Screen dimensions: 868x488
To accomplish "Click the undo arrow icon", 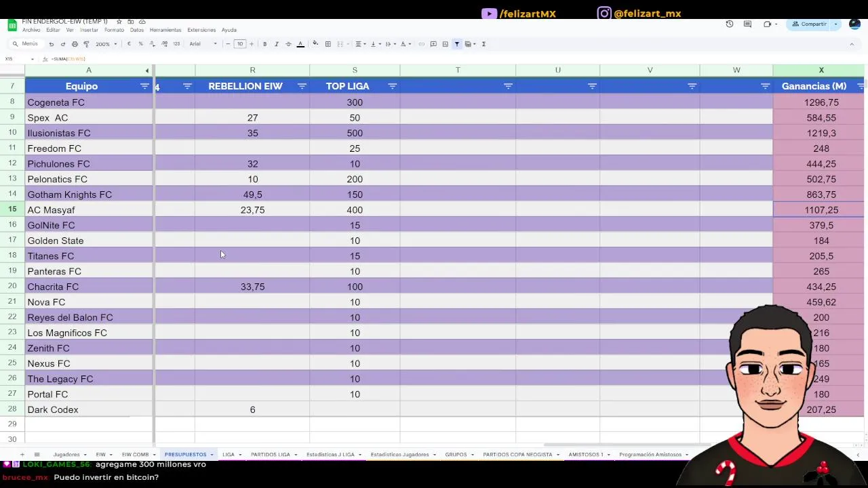I will coord(51,44).
